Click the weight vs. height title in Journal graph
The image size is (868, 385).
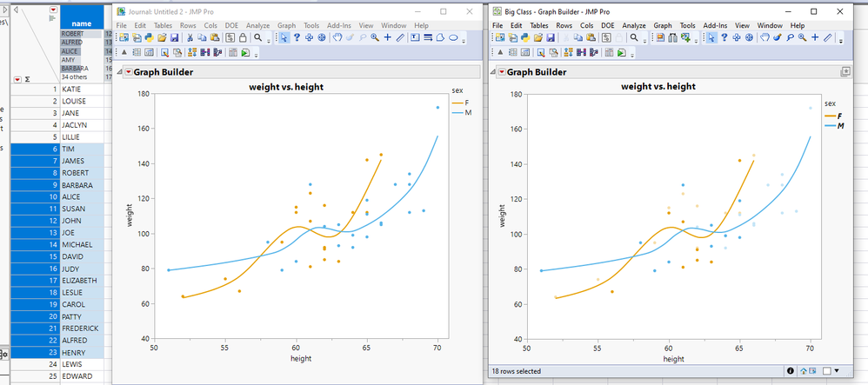pos(286,86)
